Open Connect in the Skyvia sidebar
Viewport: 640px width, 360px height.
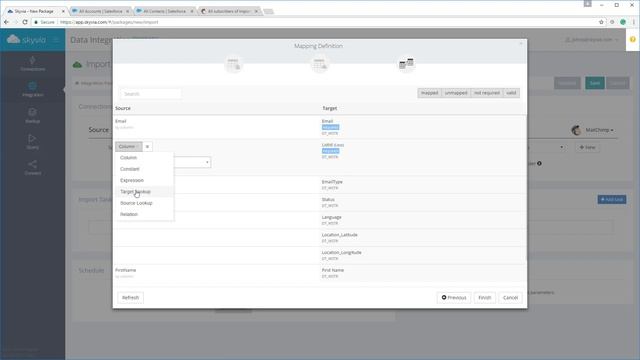coord(33,167)
